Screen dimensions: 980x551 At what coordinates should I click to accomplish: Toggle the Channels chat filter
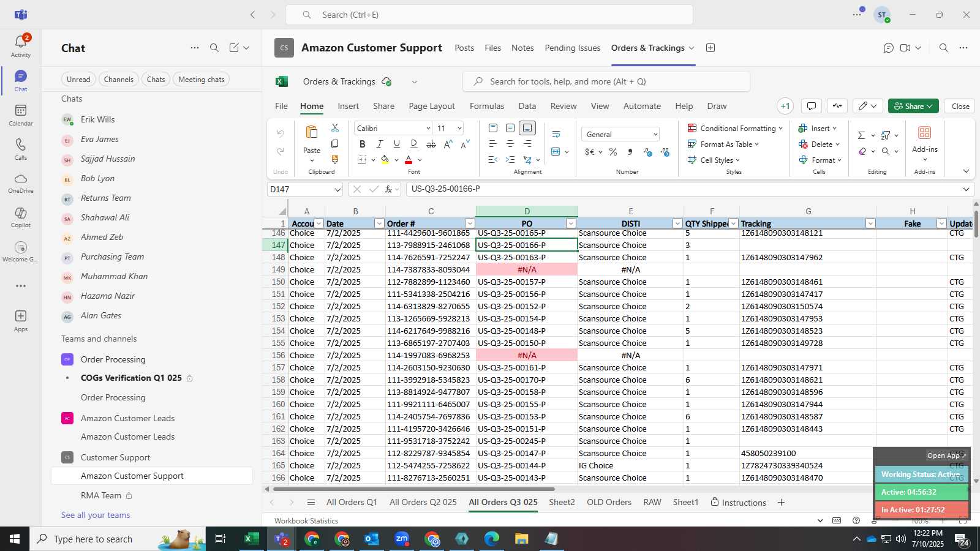(x=119, y=80)
